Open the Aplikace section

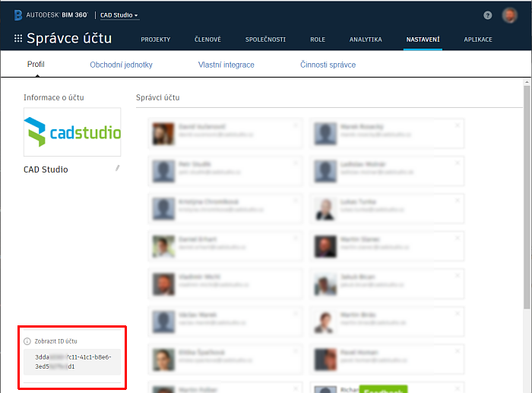point(477,40)
